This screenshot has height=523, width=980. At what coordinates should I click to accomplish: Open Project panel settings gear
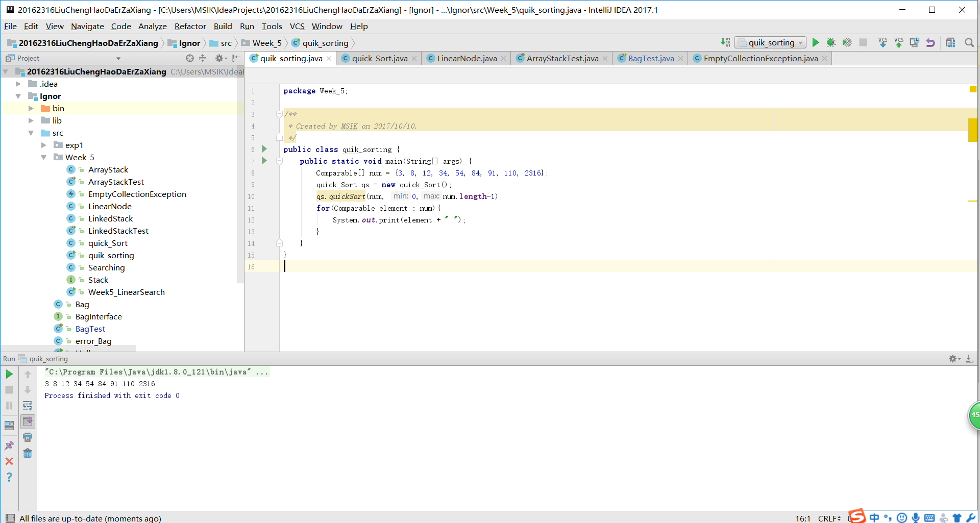(x=220, y=58)
